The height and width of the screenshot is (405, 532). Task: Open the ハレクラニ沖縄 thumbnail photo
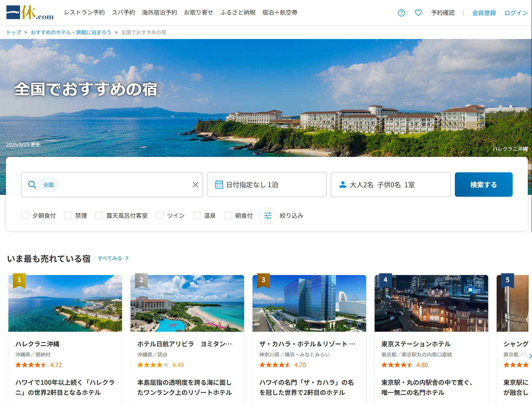tap(65, 303)
